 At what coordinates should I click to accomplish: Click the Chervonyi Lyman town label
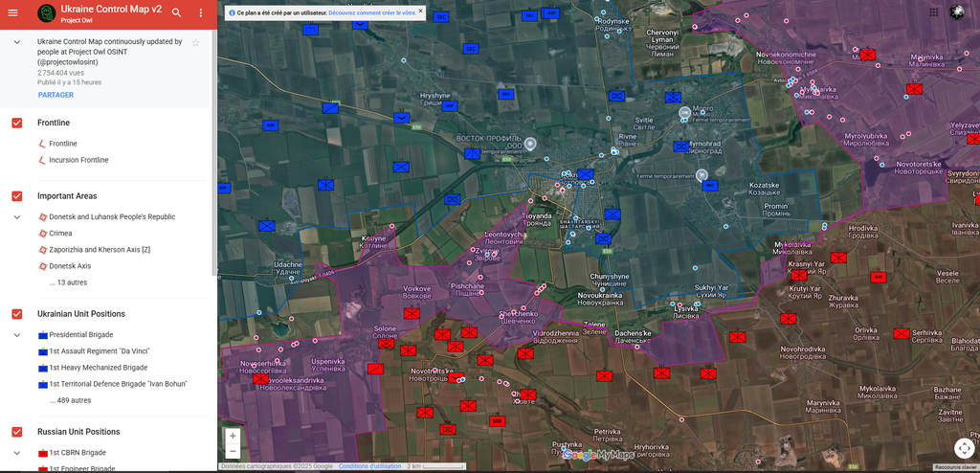(662, 43)
